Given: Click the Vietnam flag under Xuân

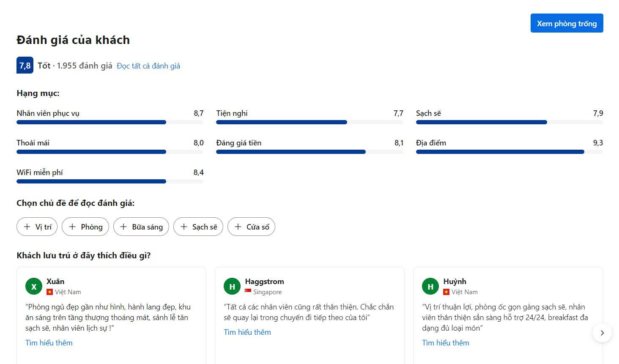Looking at the screenshot, I should coord(50,292).
